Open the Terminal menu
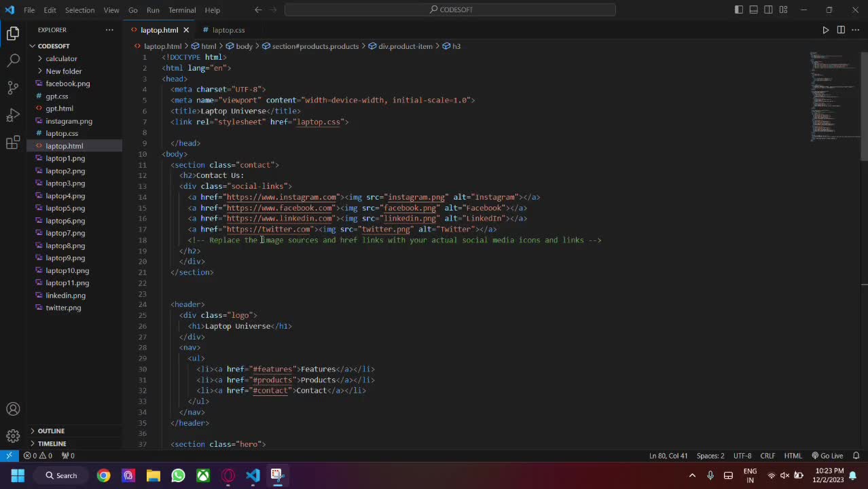The height and width of the screenshot is (489, 868). [182, 10]
